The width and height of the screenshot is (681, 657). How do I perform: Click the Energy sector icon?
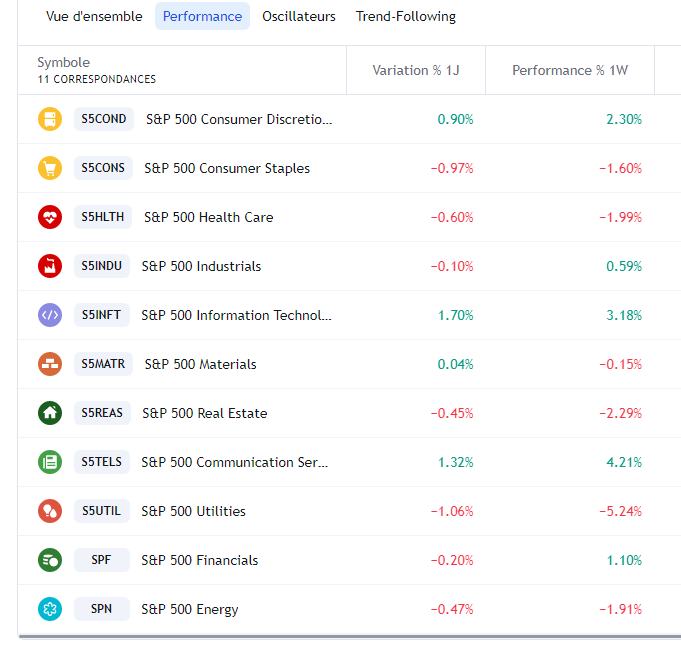[50, 609]
